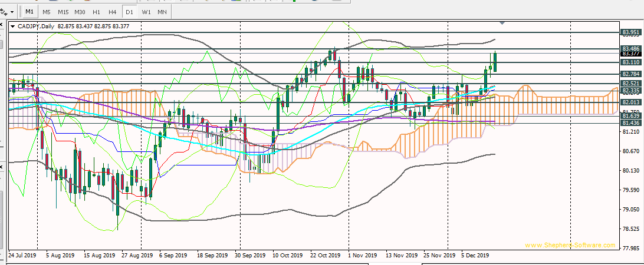
Task: Click the black triangle before CADJPY,Daily
Action: tap(13, 26)
